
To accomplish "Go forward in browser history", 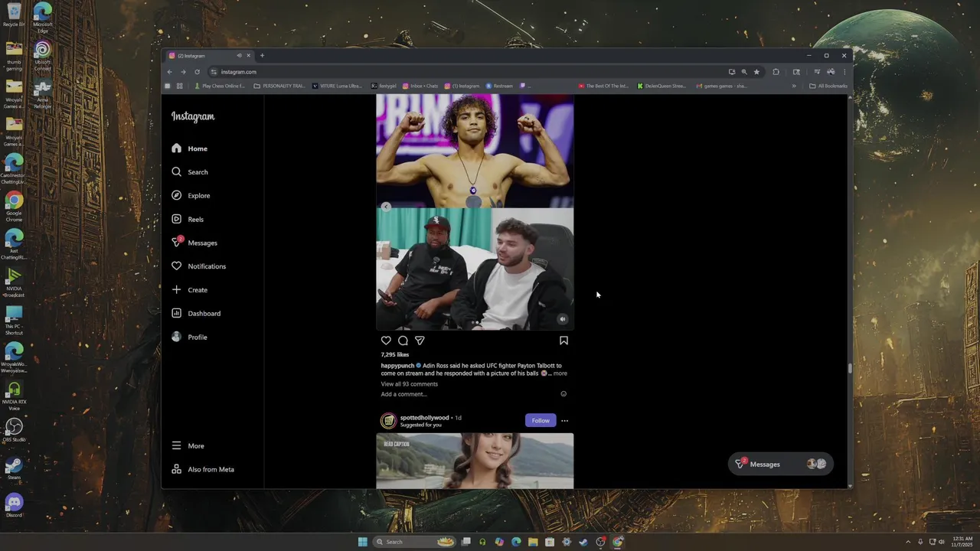I will tap(183, 72).
